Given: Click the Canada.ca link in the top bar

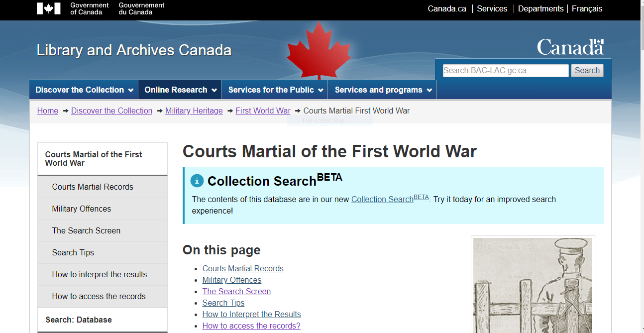Looking at the screenshot, I should click(446, 8).
